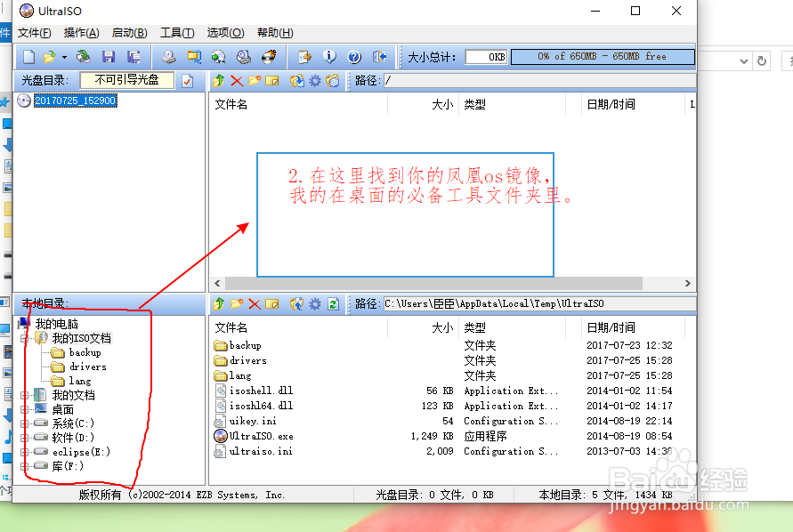This screenshot has width=793, height=532.
Task: Click the New Folder icon in local toolbar
Action: [237, 304]
